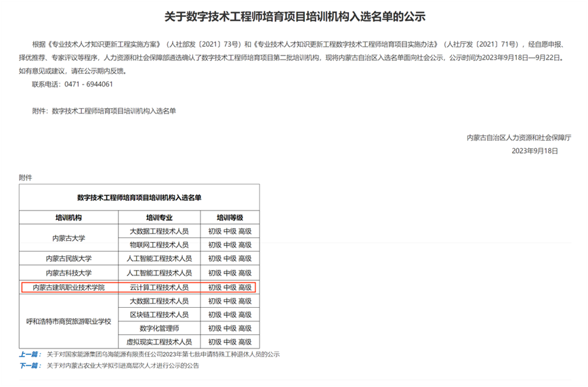Image resolution: width=588 pixels, height=387 pixels.
Task: Click the 培训专业 column header
Action: (159, 218)
